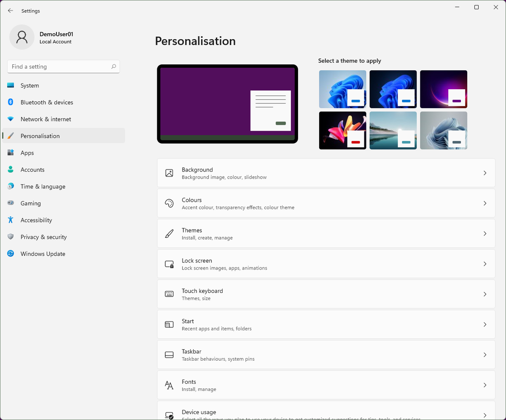
Task: Open Colours settings via its chevron
Action: (x=485, y=203)
